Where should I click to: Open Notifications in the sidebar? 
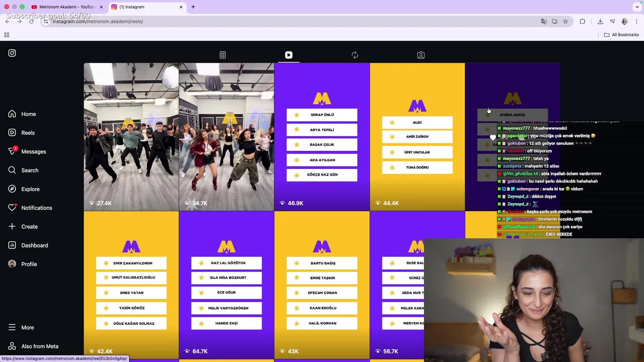(30, 208)
